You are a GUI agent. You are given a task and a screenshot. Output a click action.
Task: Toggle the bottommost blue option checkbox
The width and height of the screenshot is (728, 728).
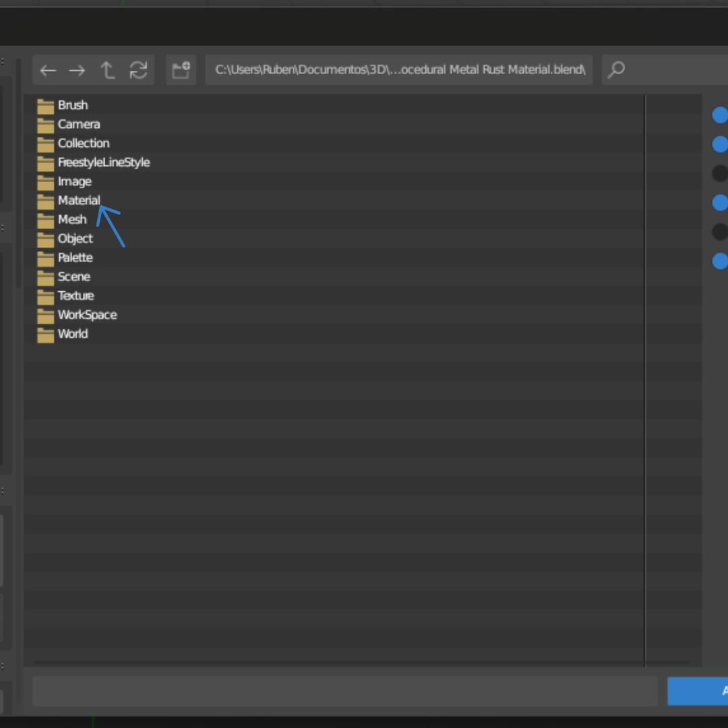pyautogui.click(x=720, y=261)
